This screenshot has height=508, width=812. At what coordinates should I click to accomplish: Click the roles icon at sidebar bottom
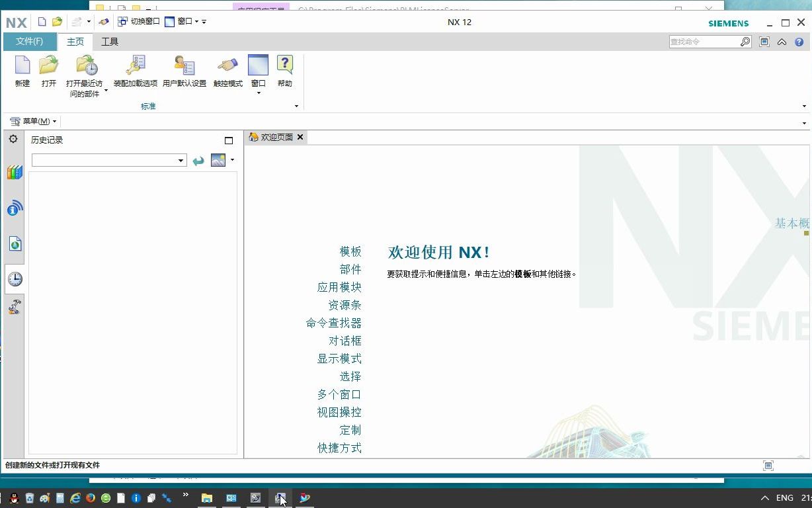coord(14,306)
